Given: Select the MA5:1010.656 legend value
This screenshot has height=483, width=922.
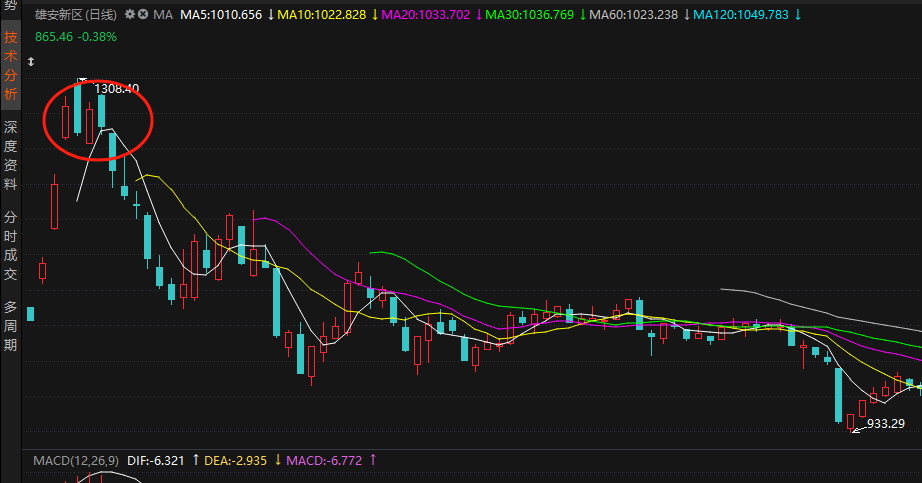Looking at the screenshot, I should point(221,15).
